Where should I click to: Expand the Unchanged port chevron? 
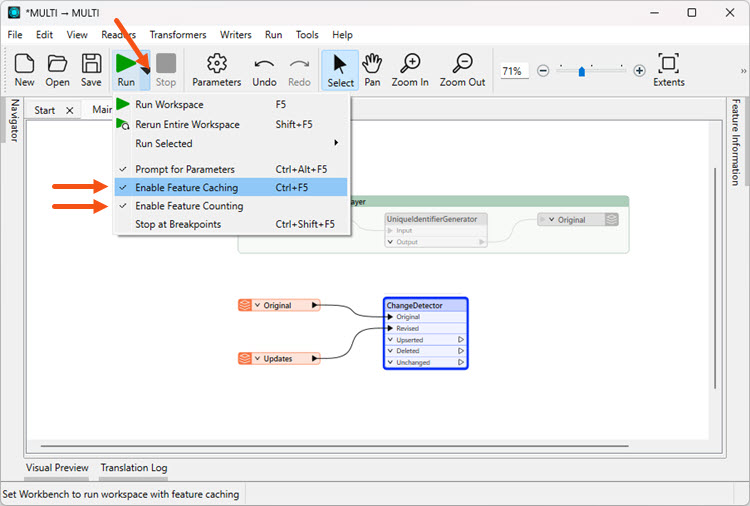(391, 362)
